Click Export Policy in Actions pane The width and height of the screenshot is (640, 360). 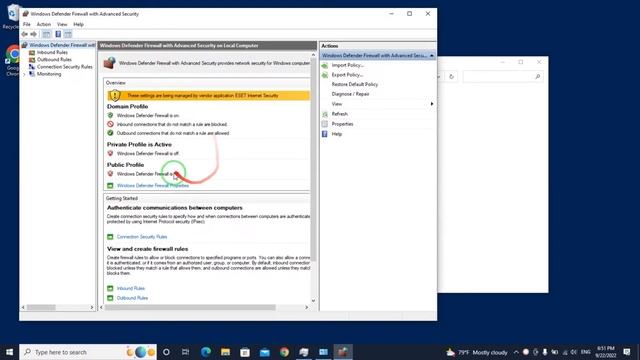[347, 75]
